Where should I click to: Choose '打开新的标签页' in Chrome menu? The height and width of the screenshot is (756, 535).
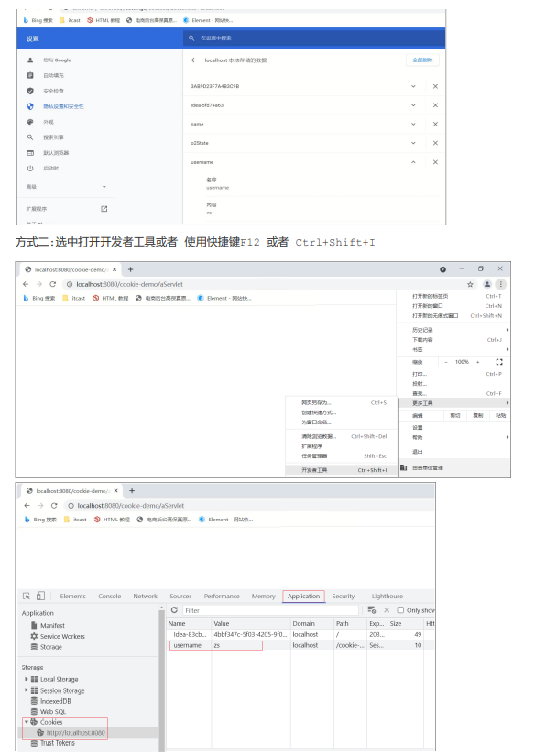[x=430, y=296]
